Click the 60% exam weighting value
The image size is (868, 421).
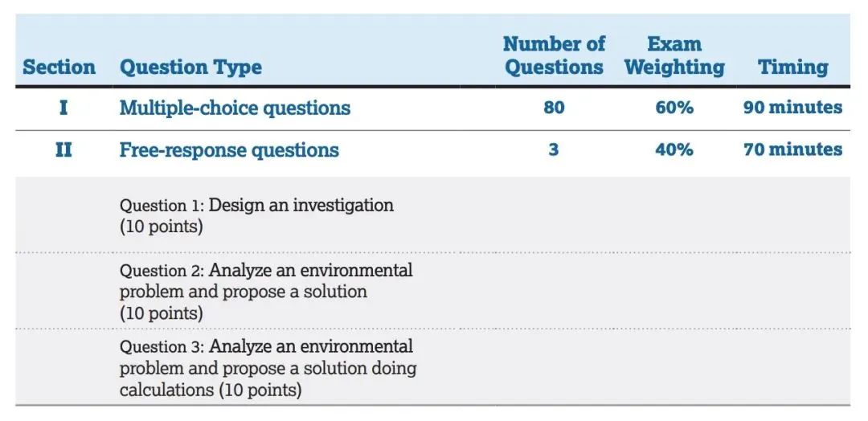674,108
